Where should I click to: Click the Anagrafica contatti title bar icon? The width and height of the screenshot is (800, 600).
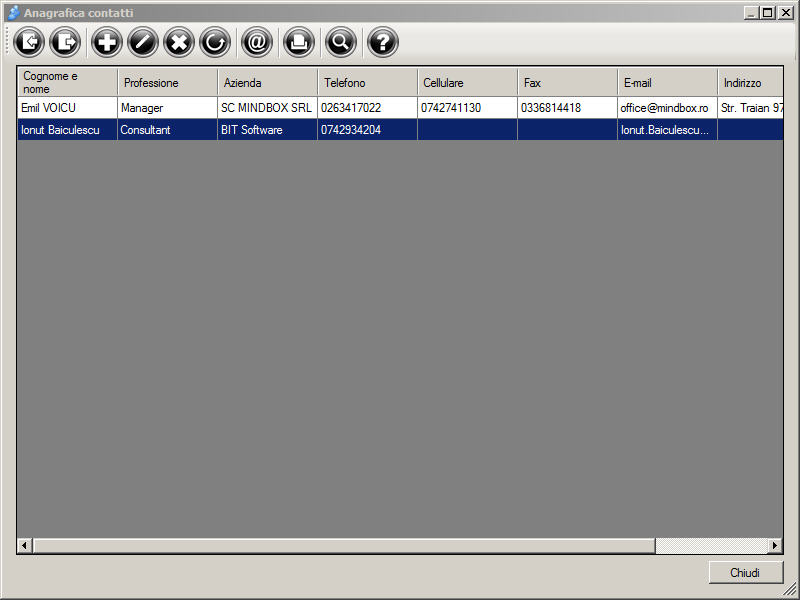pos(14,12)
